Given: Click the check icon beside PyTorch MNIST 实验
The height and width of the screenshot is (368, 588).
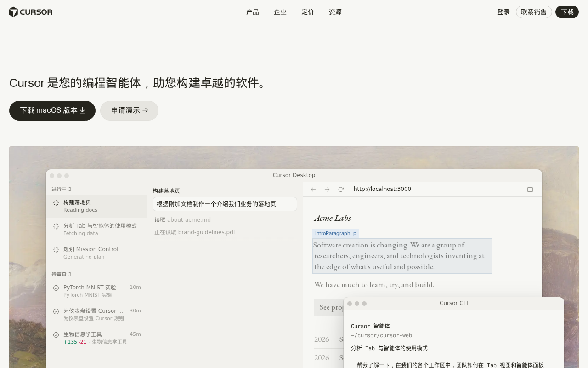Looking at the screenshot, I should 56,288.
